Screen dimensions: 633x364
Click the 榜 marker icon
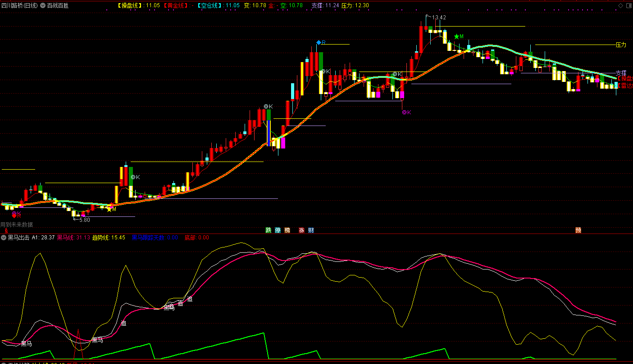[287, 230]
